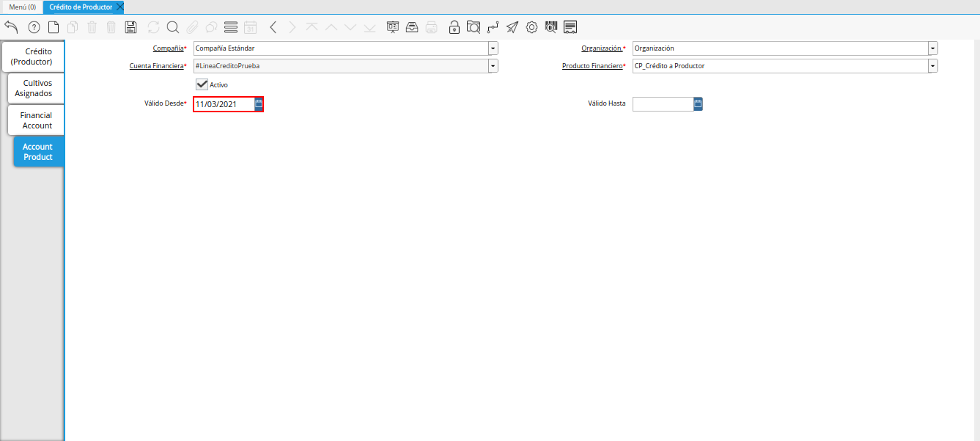Go to previous record up chevron

[331, 27]
